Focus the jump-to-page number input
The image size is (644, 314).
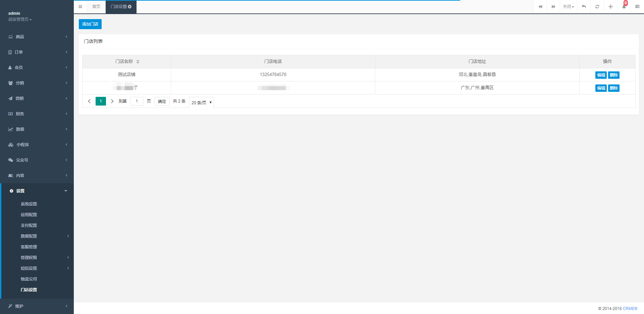pos(137,101)
